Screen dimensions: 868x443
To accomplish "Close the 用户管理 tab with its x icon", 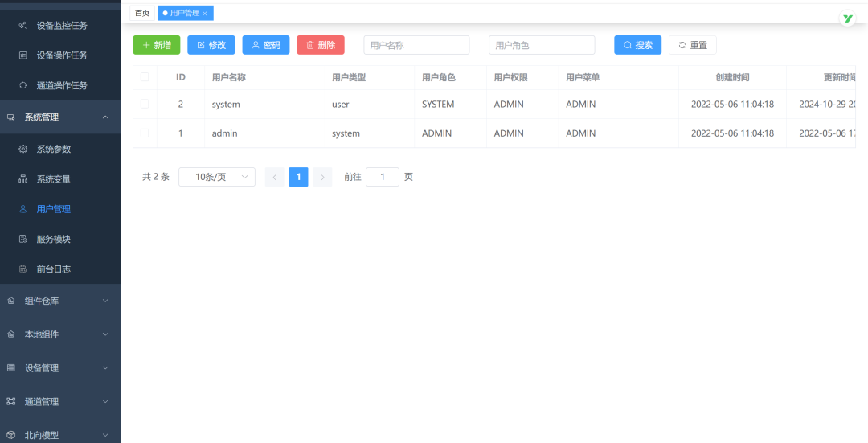I will pos(205,14).
